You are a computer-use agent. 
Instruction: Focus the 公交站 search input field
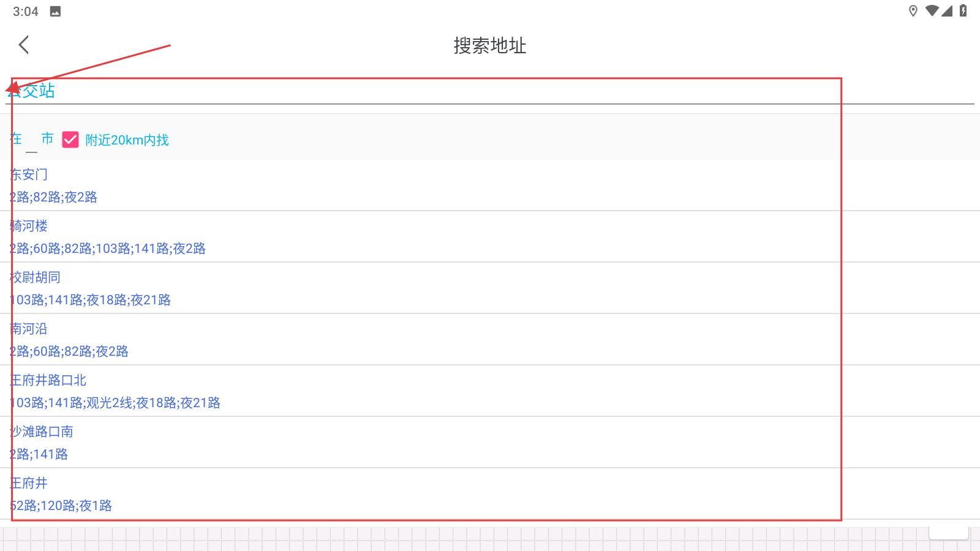(490, 91)
